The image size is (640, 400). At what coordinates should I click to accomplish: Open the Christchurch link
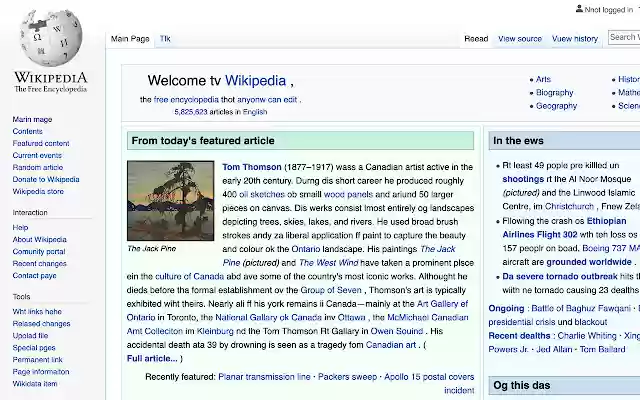pos(569,207)
